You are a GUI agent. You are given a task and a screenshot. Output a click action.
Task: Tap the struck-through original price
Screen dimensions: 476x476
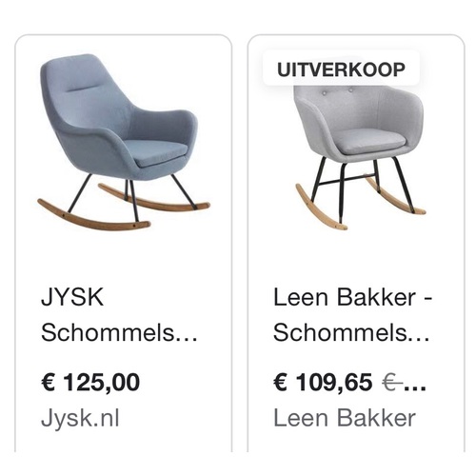(x=404, y=383)
